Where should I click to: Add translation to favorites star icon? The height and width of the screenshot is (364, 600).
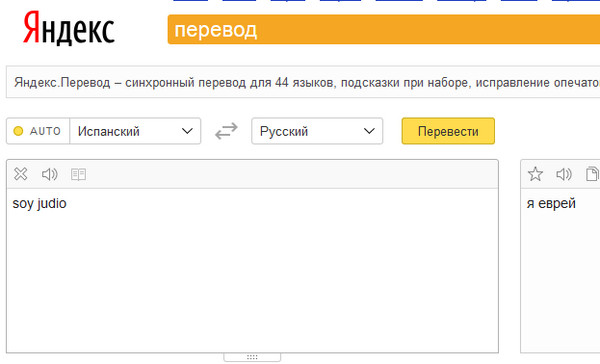(535, 174)
